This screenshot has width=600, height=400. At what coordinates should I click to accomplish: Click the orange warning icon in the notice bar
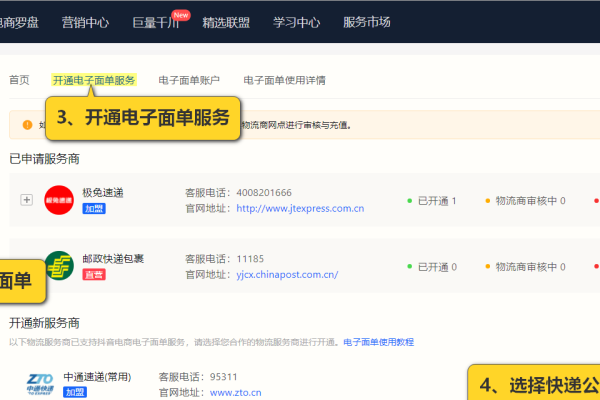click(x=28, y=125)
